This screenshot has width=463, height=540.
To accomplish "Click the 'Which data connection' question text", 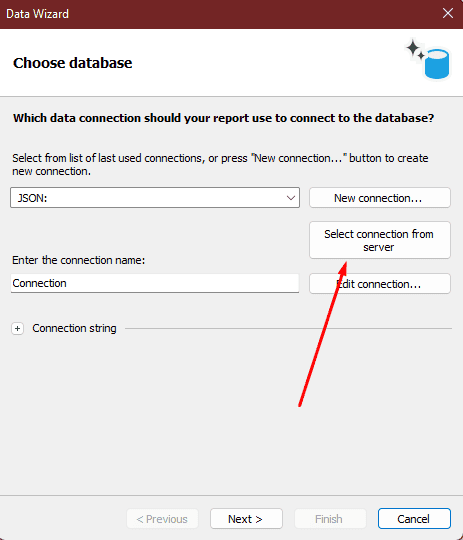I will 224,118.
